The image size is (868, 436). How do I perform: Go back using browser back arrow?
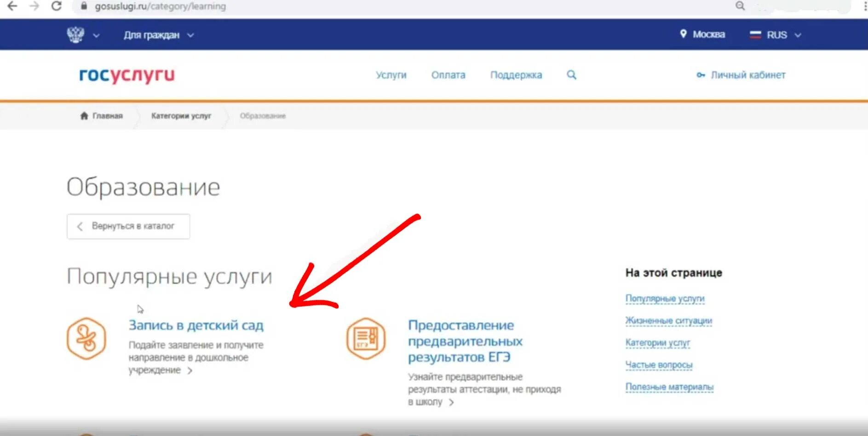click(12, 6)
